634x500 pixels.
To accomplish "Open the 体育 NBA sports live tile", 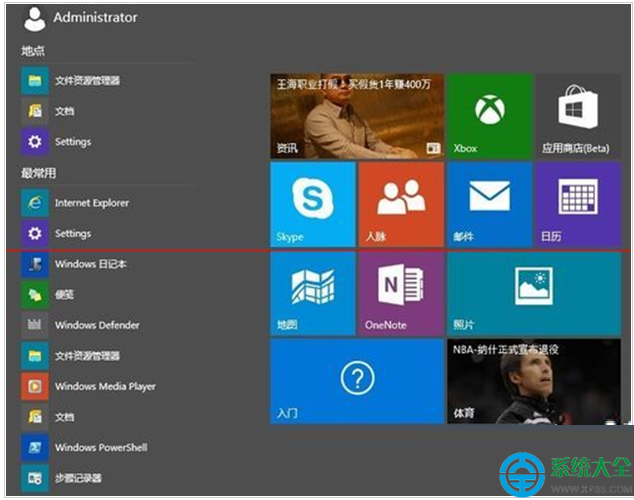I will coord(534,382).
